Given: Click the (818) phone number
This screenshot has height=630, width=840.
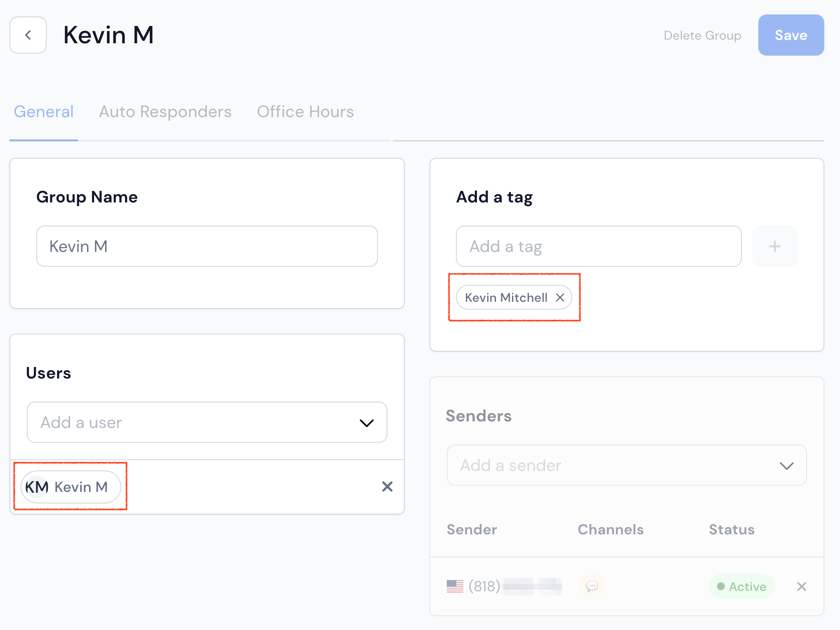Looking at the screenshot, I should pyautogui.click(x=515, y=586).
